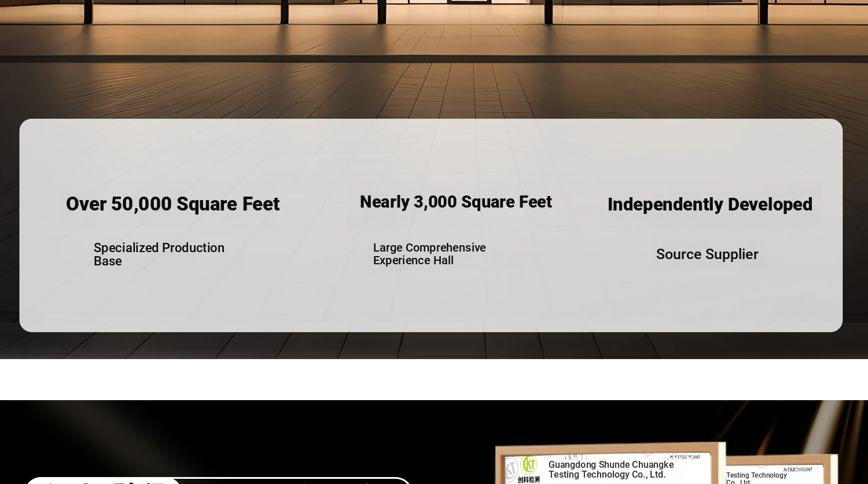Image resolution: width=868 pixels, height=484 pixels.
Task: Click the Over 50,000 Square Feet heading
Action: (172, 204)
